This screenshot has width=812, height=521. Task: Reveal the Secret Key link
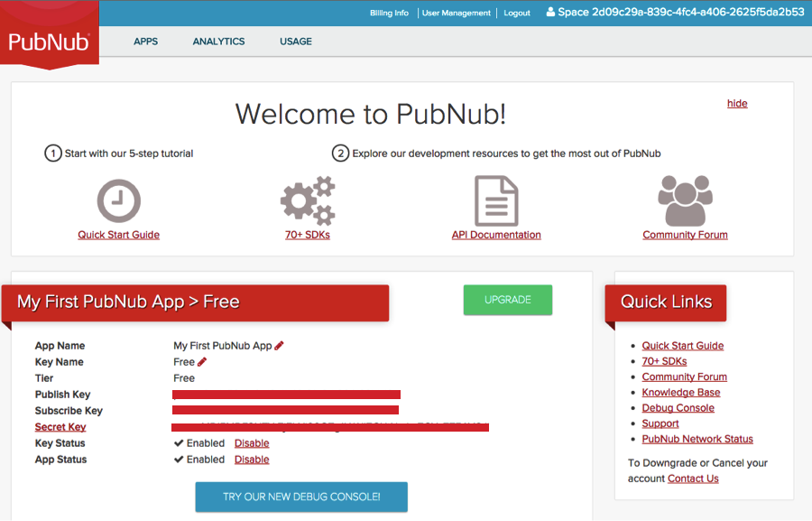[x=60, y=427]
